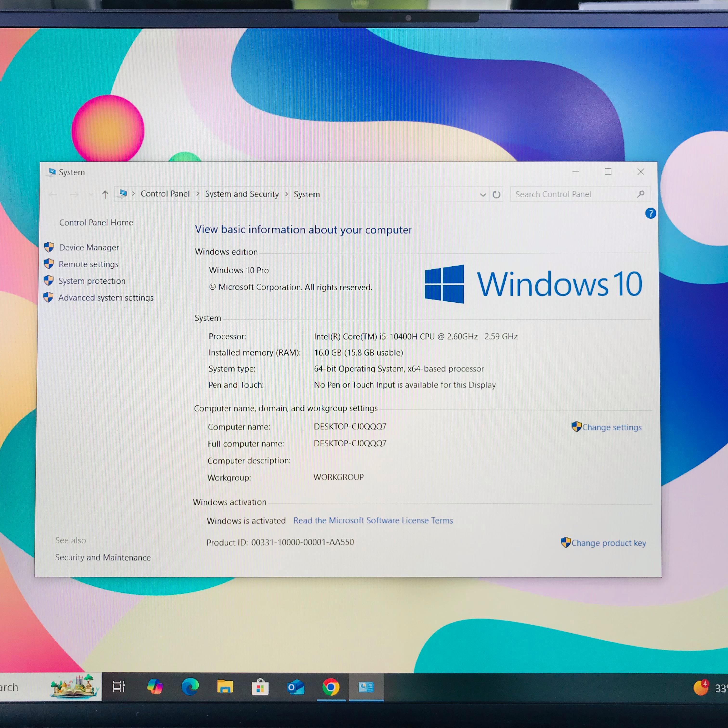Image resolution: width=728 pixels, height=728 pixels.
Task: Open File Explorer from the taskbar
Action: pos(225,687)
